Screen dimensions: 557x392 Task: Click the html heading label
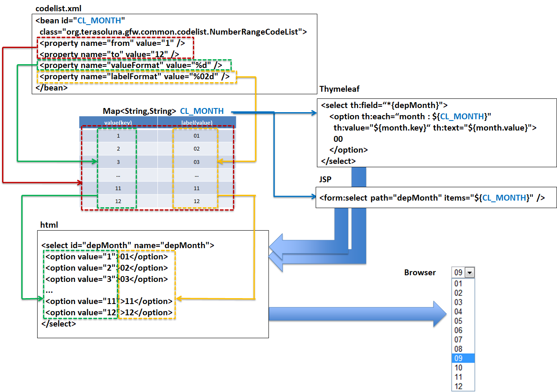click(49, 225)
